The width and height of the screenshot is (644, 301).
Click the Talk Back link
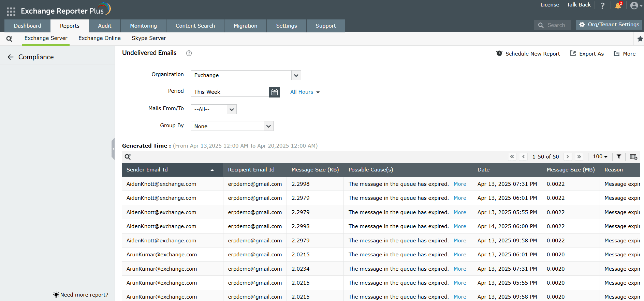(579, 5)
